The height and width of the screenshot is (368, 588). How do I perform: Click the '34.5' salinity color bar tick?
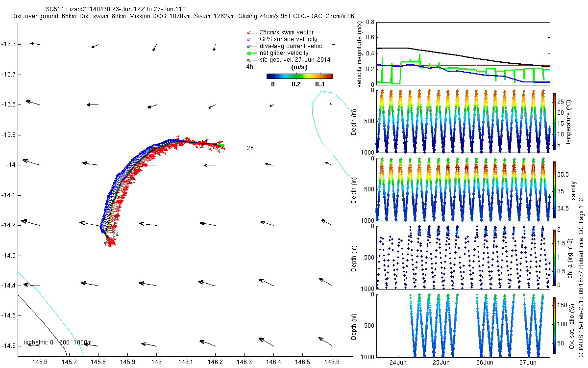[x=562, y=209]
